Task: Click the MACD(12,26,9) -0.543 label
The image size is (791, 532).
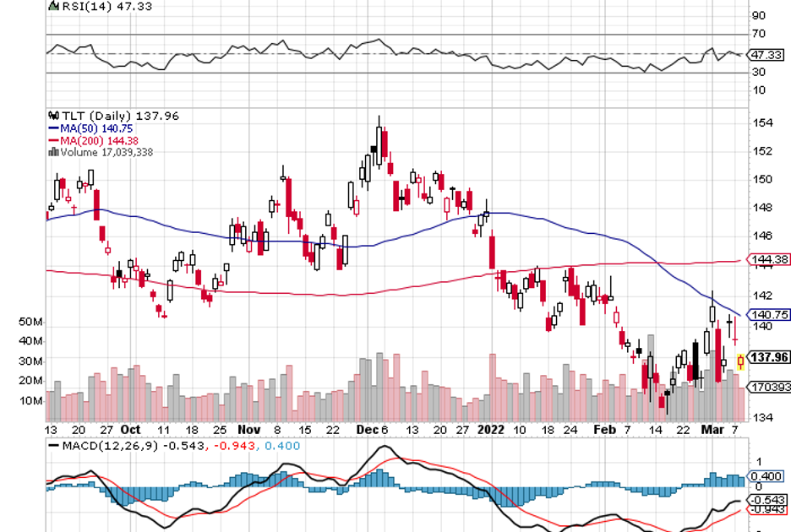Action: coord(134,446)
